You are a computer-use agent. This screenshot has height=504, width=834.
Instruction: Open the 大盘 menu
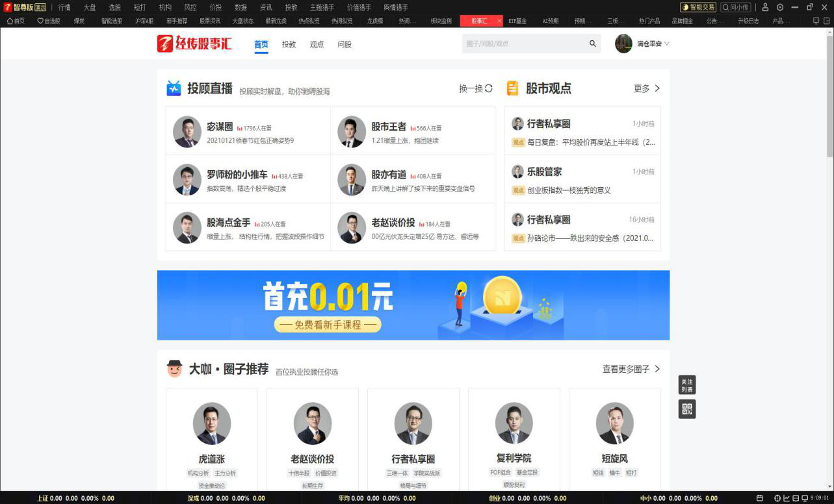tap(90, 7)
